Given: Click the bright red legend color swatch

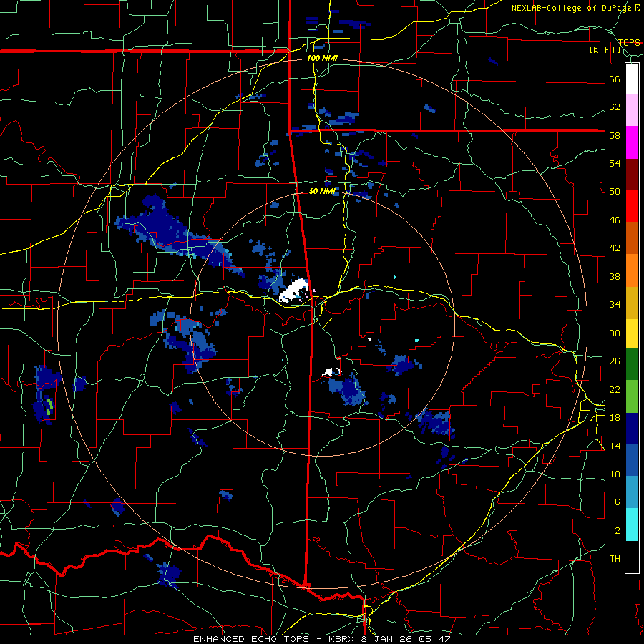Looking at the screenshot, I should [x=632, y=206].
